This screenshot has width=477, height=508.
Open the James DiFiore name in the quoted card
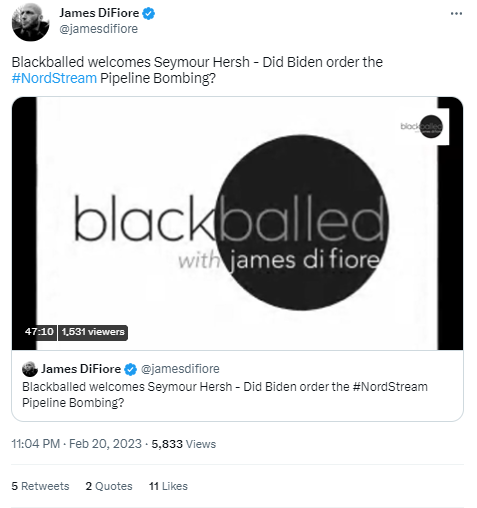click(x=81, y=369)
